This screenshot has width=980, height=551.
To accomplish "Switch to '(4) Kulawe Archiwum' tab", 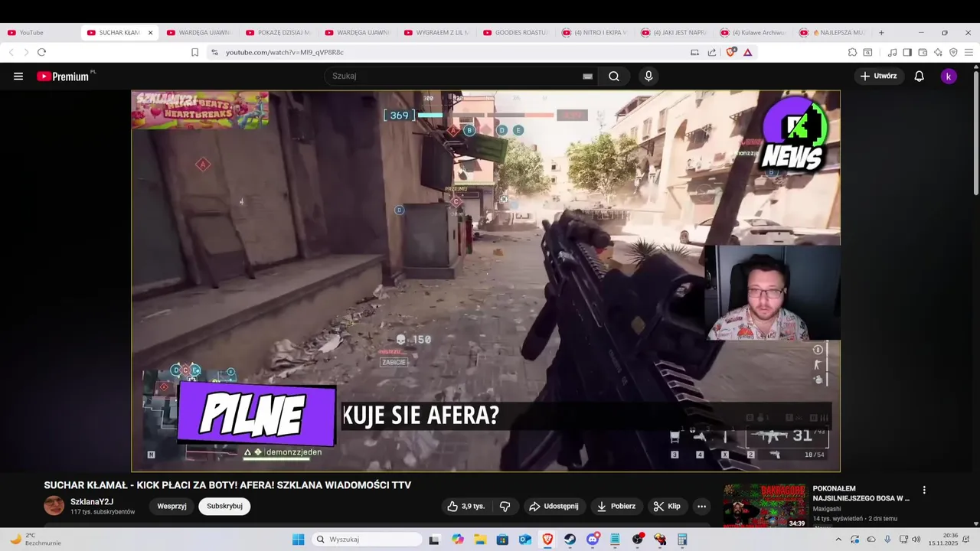I will (754, 33).
